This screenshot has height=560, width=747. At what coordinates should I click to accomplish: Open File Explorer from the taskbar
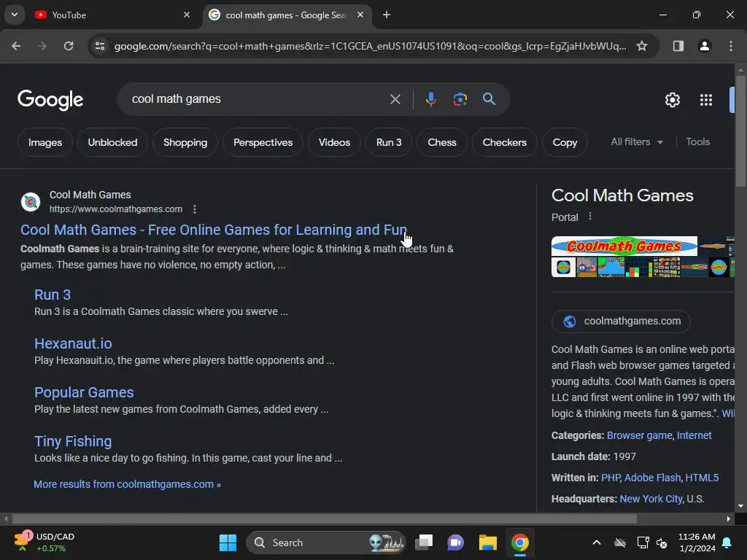click(x=488, y=542)
